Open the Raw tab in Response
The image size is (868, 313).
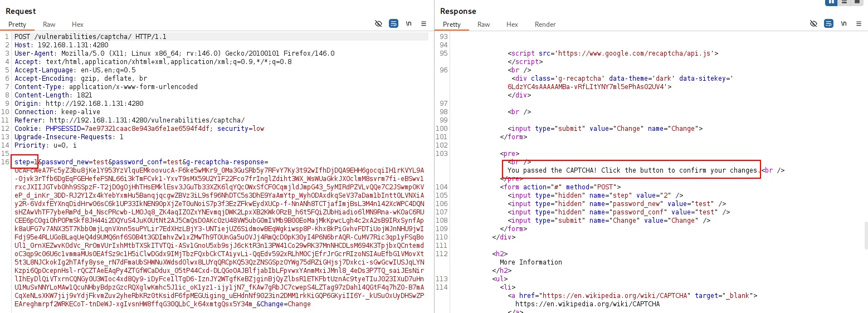[484, 25]
